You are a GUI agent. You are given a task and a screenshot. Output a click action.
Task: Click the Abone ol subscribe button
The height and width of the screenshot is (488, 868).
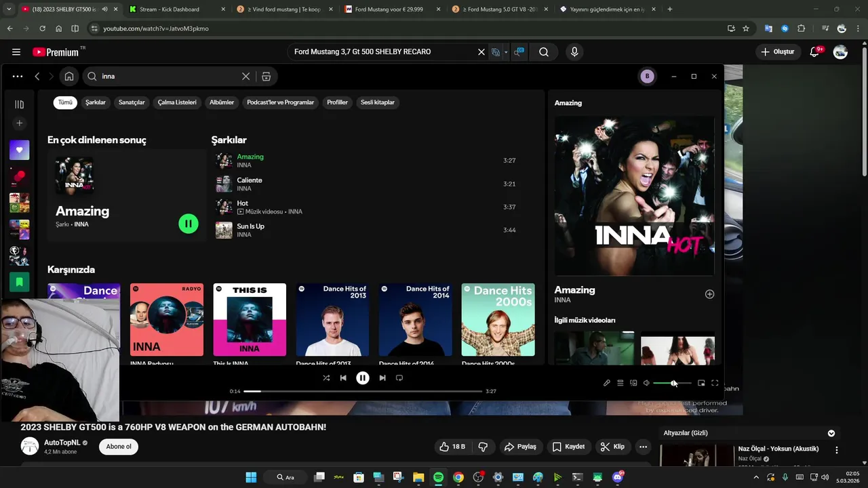coord(119,447)
